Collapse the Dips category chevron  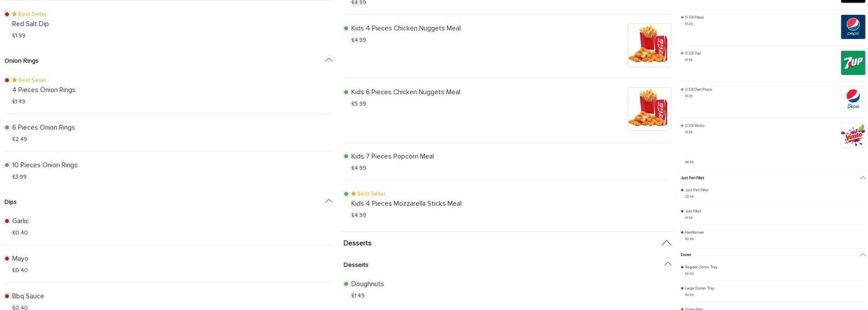(x=329, y=201)
